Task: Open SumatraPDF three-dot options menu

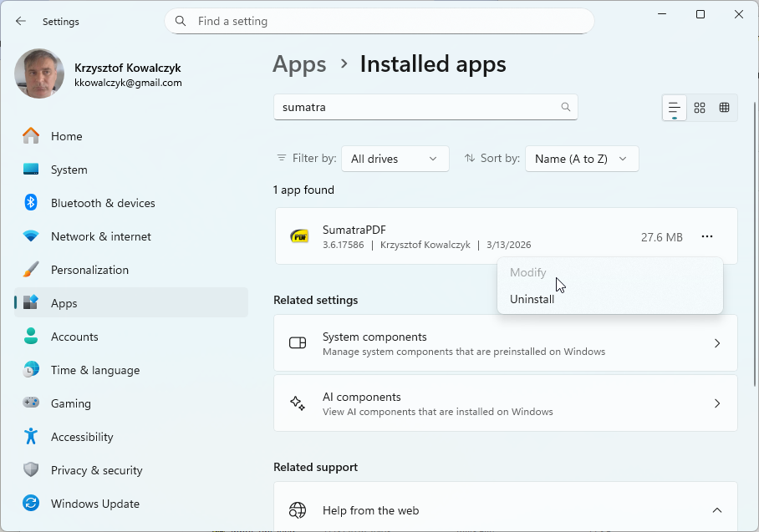Action: click(706, 236)
